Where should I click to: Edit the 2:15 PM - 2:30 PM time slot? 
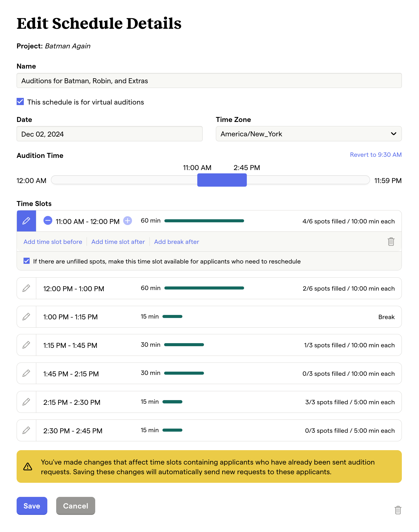(x=26, y=402)
